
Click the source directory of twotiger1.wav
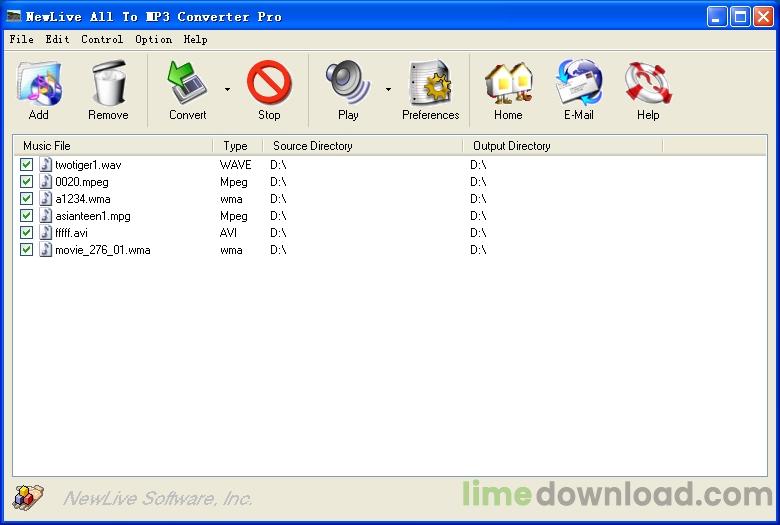[278, 165]
